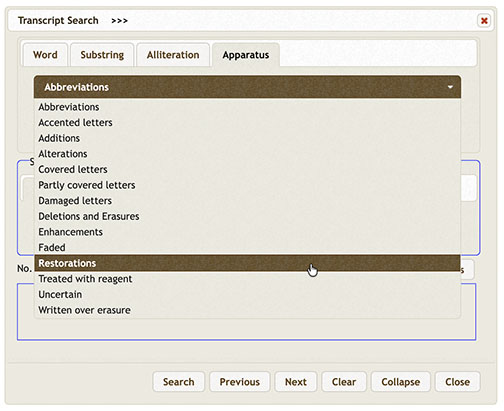Switch to the Substring tab
This screenshot has width=504, height=411.
(x=102, y=55)
